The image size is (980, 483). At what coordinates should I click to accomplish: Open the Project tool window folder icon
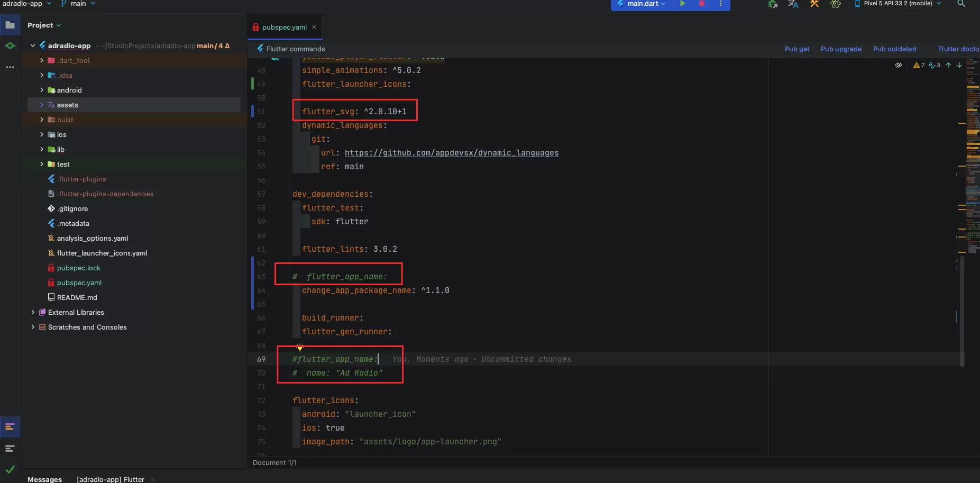10,25
